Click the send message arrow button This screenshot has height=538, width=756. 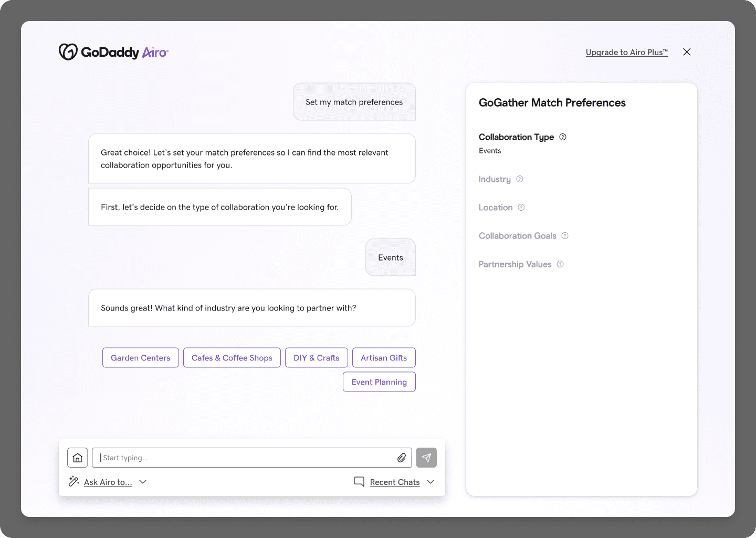426,458
